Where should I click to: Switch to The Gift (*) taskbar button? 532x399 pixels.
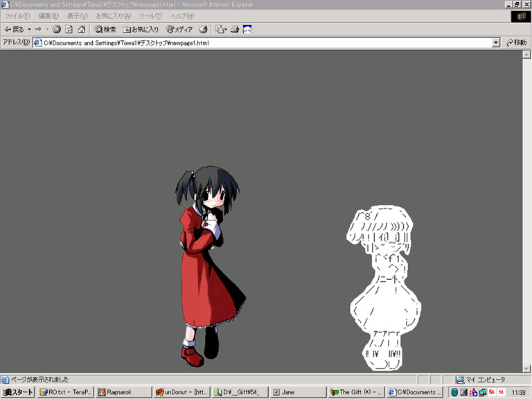click(356, 392)
